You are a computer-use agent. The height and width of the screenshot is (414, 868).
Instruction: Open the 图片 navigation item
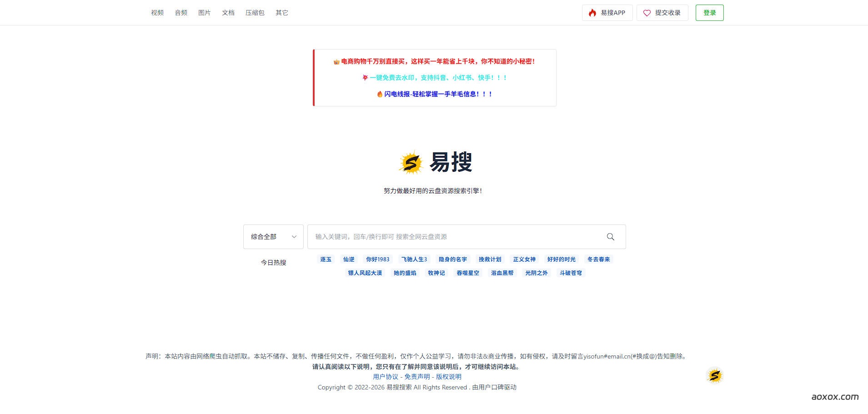tap(204, 12)
